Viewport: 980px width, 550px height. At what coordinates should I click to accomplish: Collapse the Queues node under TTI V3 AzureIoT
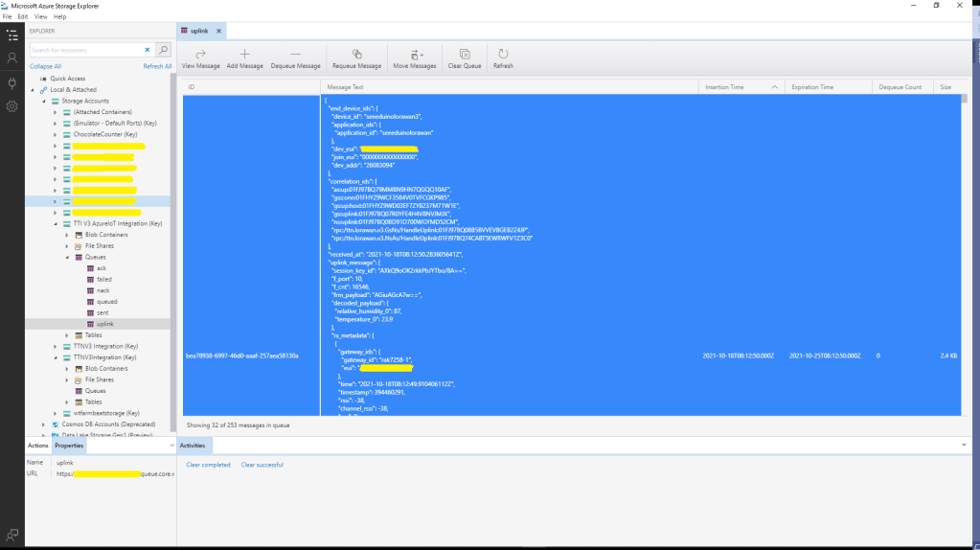(x=66, y=257)
